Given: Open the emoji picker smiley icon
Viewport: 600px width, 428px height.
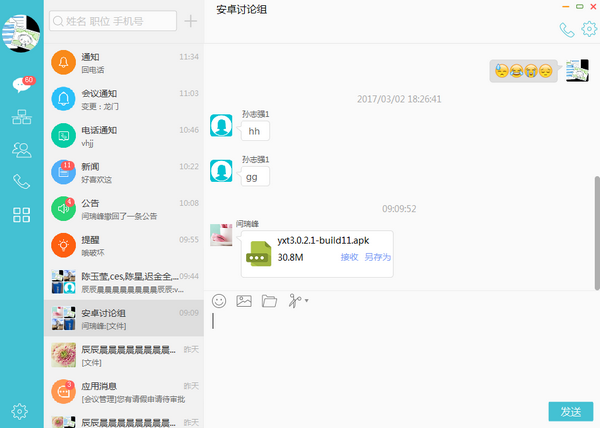Looking at the screenshot, I should (x=219, y=301).
